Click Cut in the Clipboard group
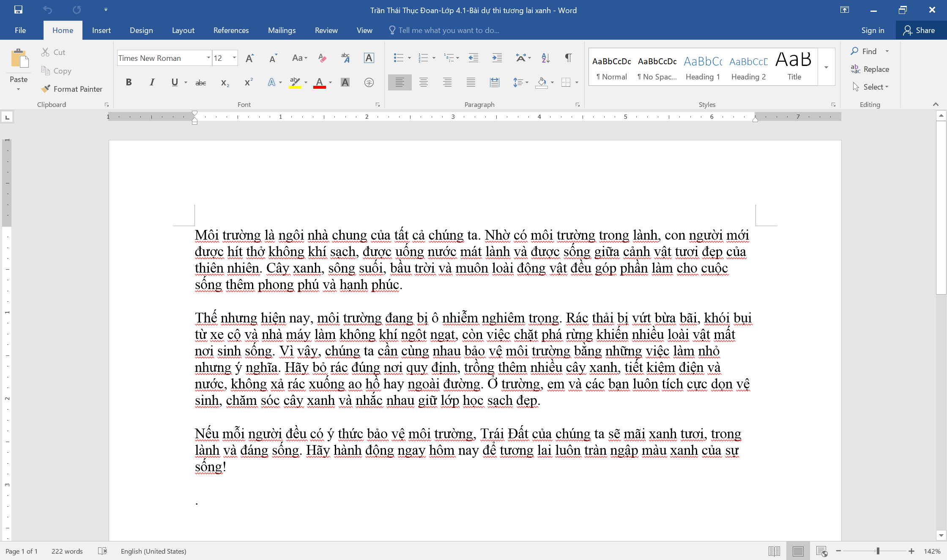Viewport: 947px width, 560px height. [x=53, y=52]
